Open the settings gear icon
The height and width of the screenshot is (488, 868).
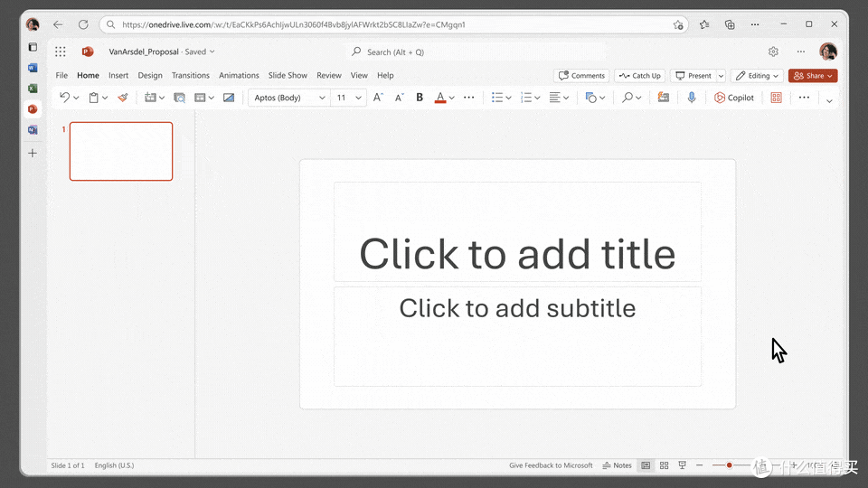click(773, 52)
